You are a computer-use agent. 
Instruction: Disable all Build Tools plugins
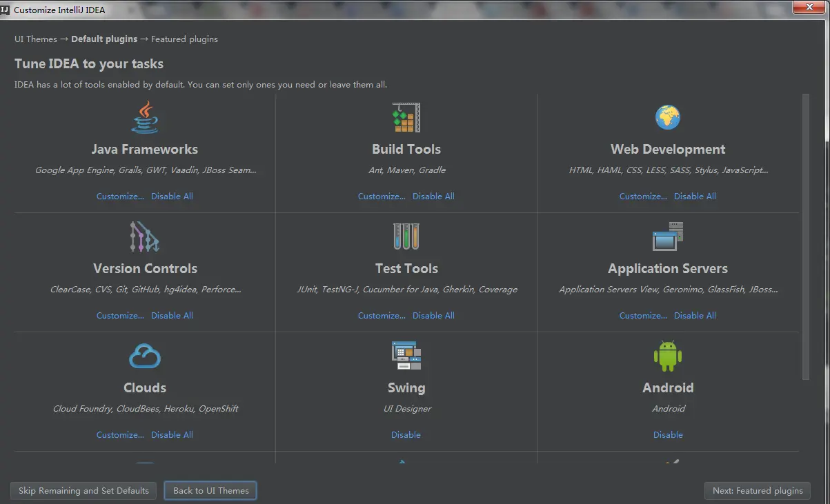[433, 196]
